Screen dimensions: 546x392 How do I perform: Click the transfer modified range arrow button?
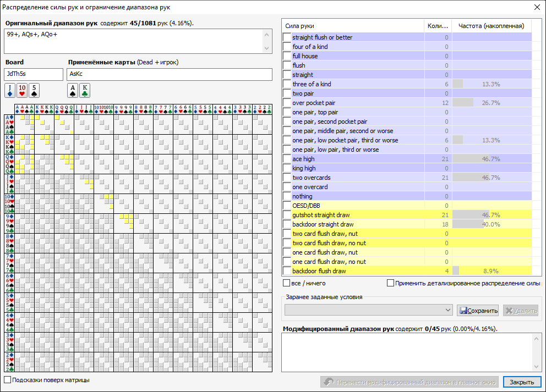point(409,382)
